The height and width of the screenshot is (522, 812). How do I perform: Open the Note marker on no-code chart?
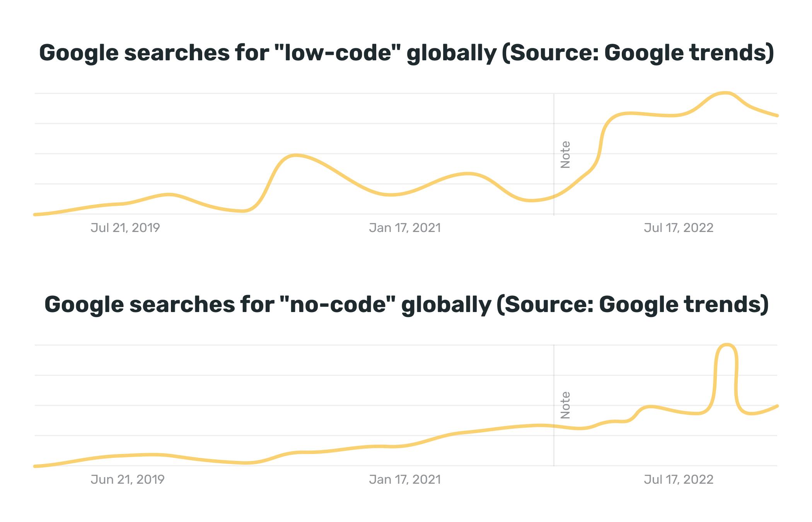[565, 405]
